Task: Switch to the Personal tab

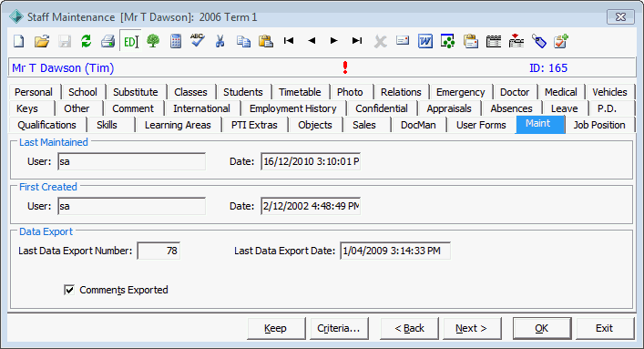Action: (34, 92)
